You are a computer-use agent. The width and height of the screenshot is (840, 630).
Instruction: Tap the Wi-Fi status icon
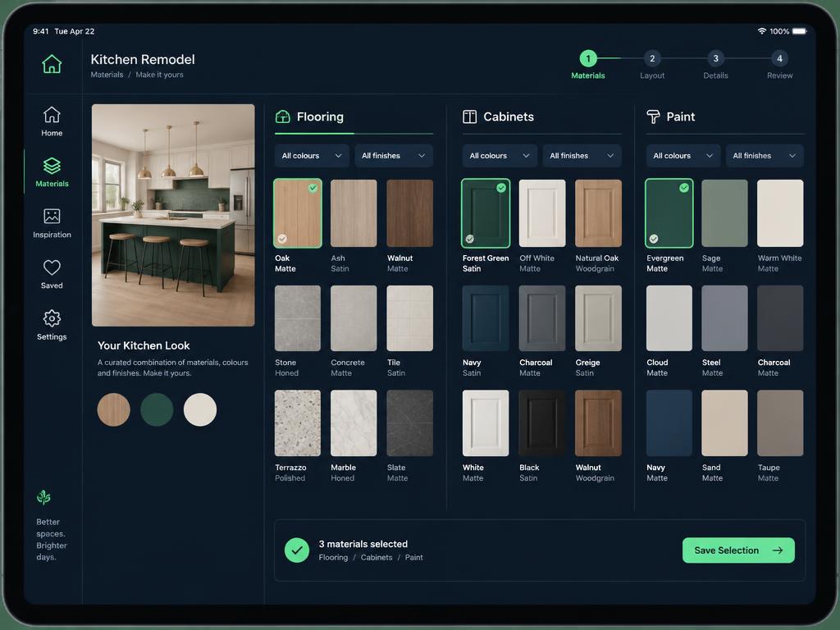pyautogui.click(x=762, y=31)
